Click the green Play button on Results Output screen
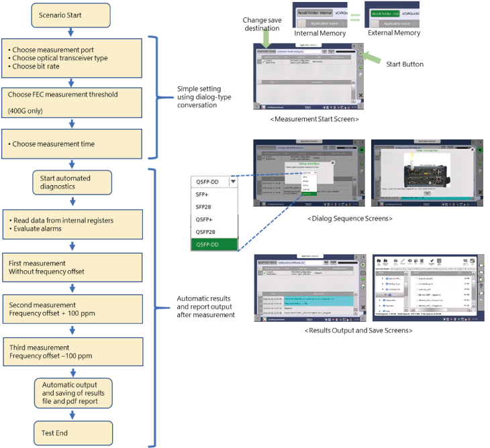This screenshot has width=490, height=448. point(363,265)
